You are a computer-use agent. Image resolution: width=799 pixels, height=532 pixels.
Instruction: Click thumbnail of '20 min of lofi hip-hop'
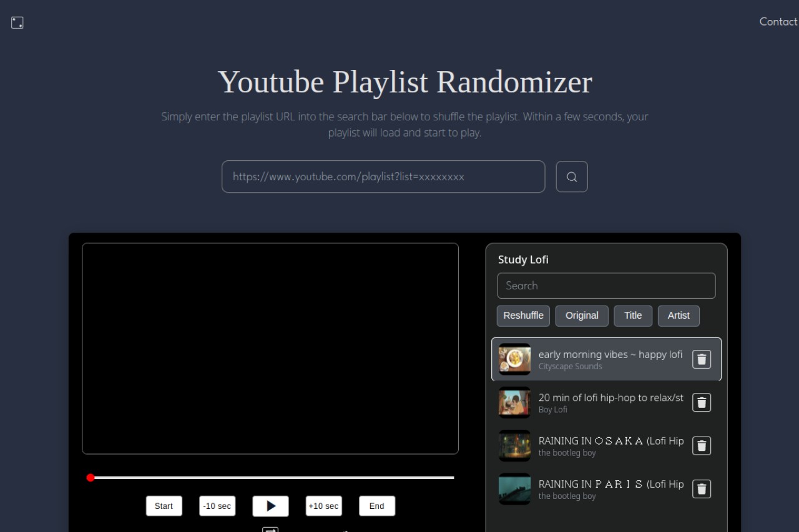(x=515, y=402)
